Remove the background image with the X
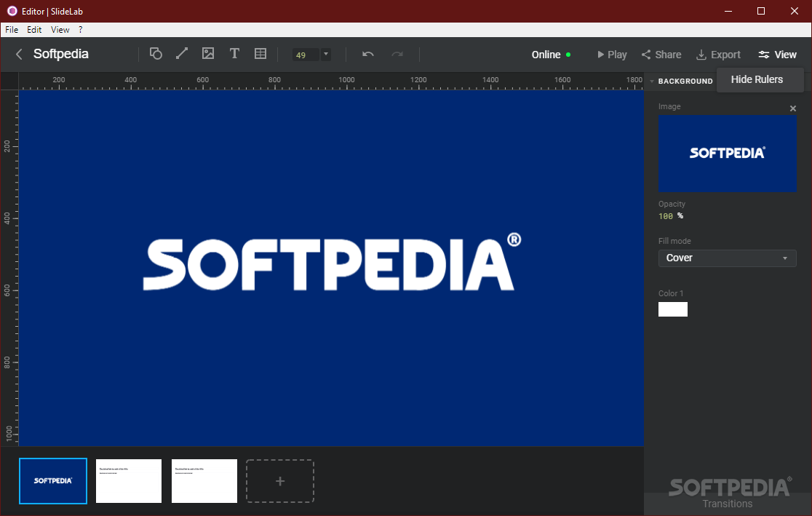This screenshot has width=812, height=516. click(793, 108)
